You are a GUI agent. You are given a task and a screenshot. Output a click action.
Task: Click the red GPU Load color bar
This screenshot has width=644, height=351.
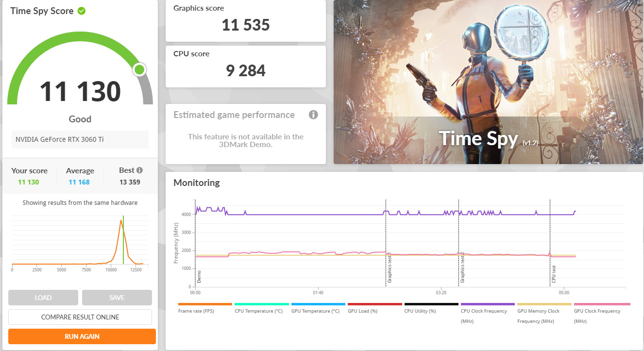pyautogui.click(x=375, y=304)
